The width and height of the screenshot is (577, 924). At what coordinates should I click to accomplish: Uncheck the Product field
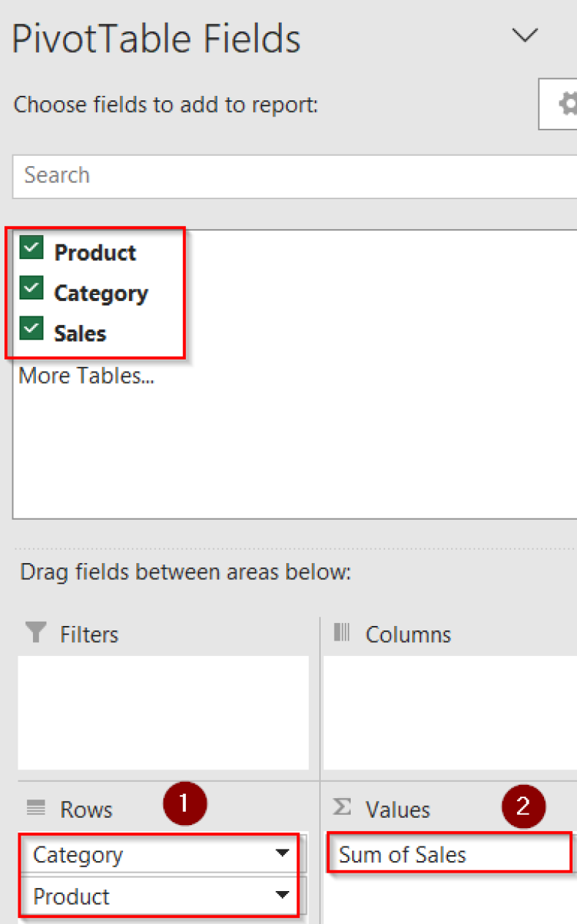click(x=31, y=248)
